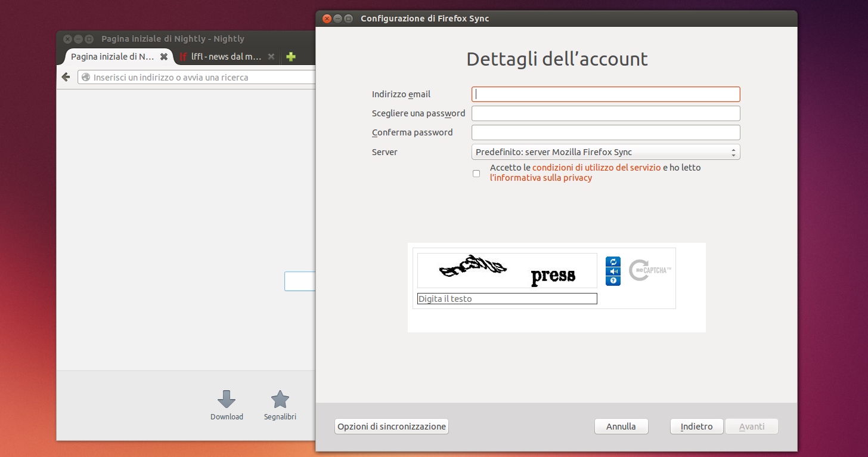Open reCAPTCHA help icon
This screenshot has height=457, width=868.
pos(613,281)
